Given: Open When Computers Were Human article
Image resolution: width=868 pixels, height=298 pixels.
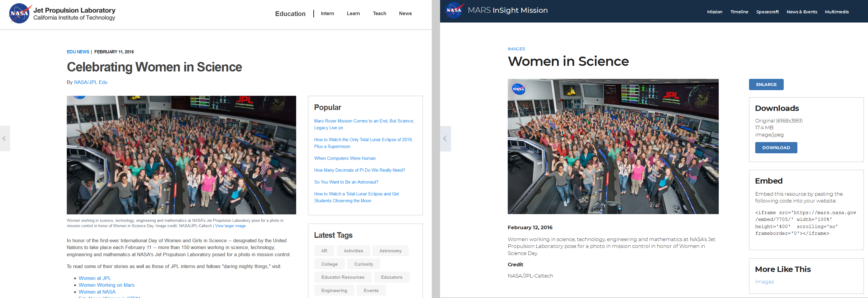Looking at the screenshot, I should click(x=345, y=158).
